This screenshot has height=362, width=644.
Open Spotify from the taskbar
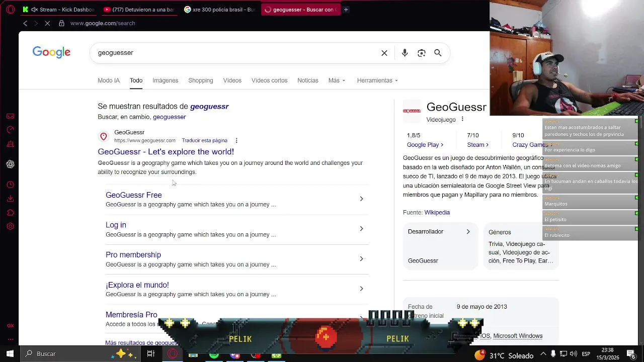214,355
